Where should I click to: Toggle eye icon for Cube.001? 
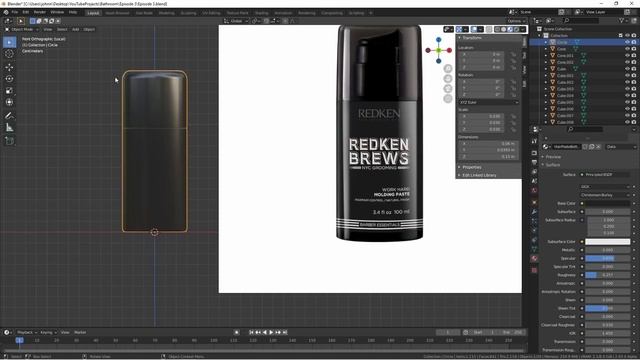coord(627,76)
